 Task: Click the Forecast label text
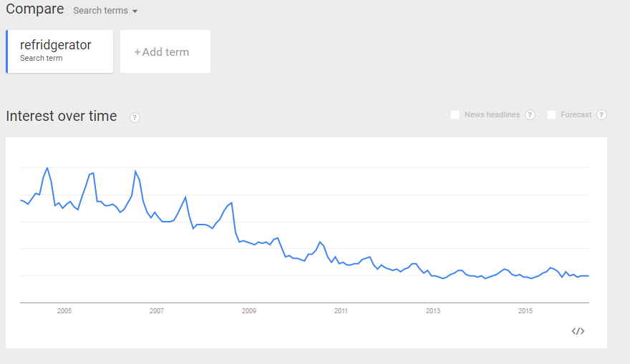pos(576,115)
